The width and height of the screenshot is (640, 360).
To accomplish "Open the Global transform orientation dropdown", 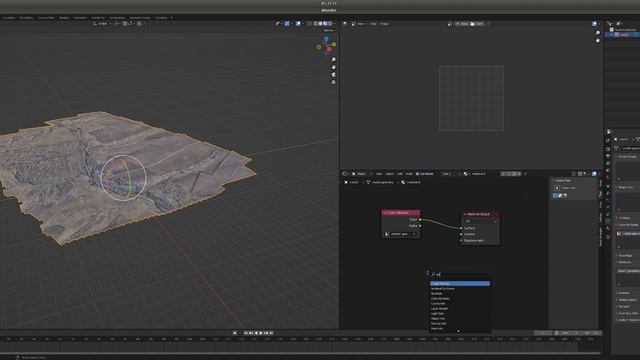I will coord(102,24).
